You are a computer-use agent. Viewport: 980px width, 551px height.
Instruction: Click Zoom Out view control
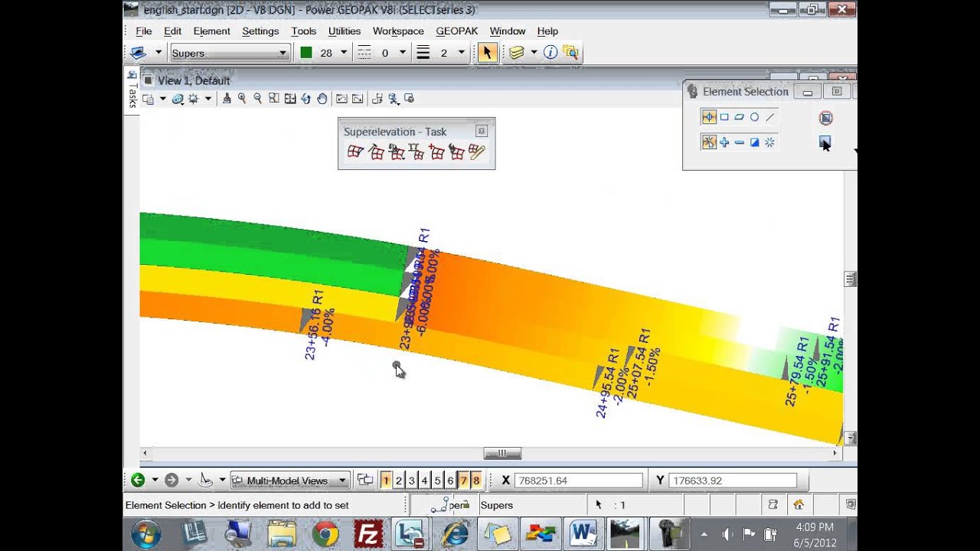[x=257, y=99]
